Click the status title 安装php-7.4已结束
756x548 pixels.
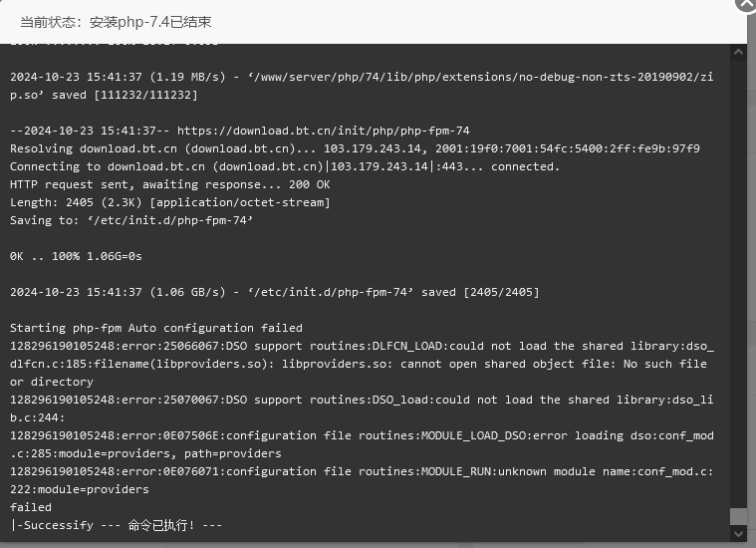[150, 22]
